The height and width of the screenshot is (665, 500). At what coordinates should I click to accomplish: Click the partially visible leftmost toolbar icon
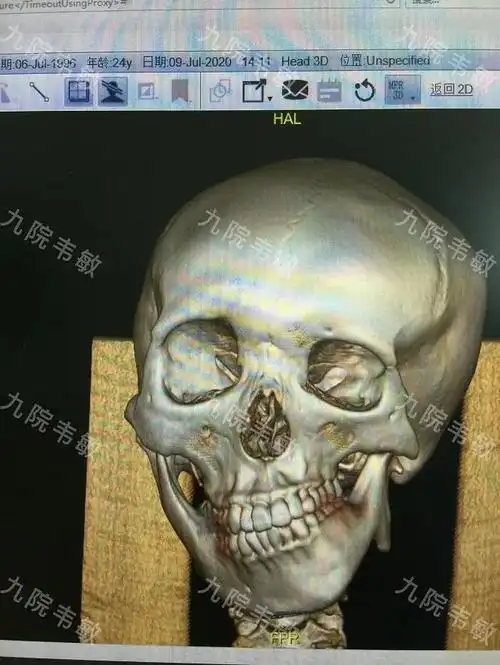[x=5, y=92]
